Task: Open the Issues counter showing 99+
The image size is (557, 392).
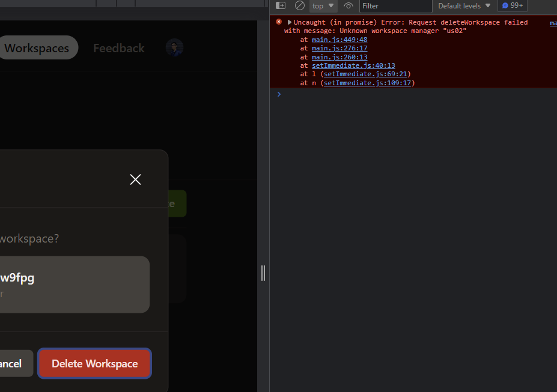Action: click(512, 5)
